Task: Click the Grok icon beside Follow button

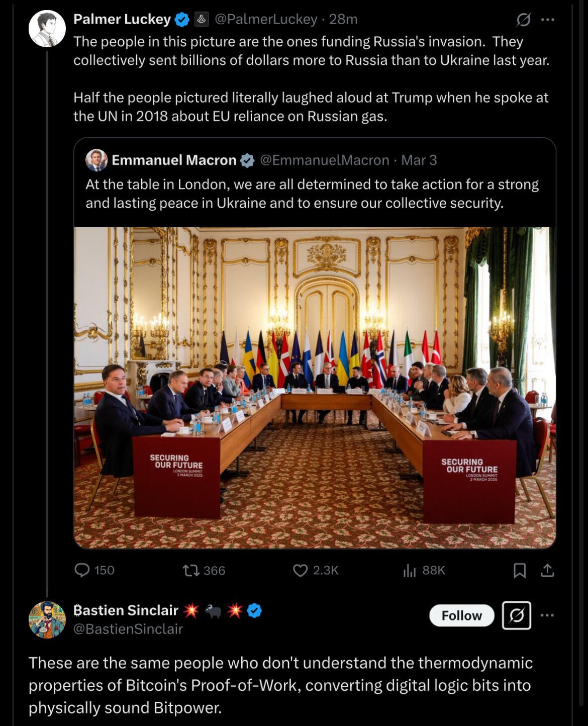Action: click(517, 615)
